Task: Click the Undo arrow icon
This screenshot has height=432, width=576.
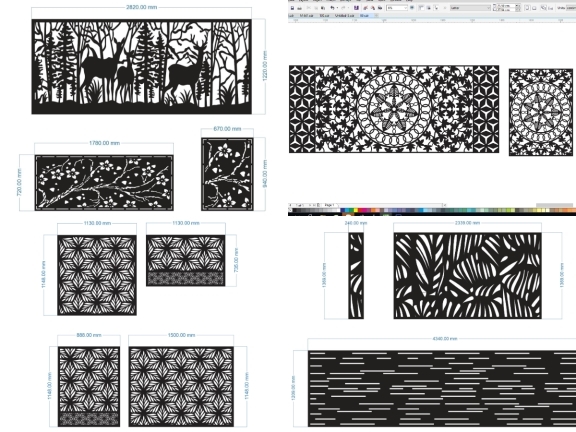Action: tap(332, 8)
